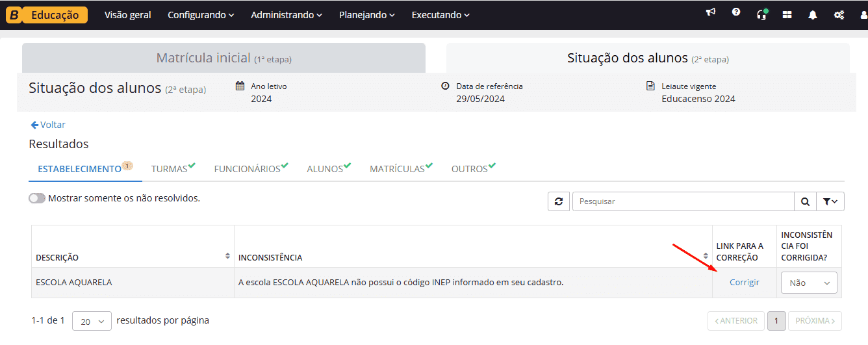Sort by the Descrição column arrows
Screen dimensions: 868x345
(227, 256)
